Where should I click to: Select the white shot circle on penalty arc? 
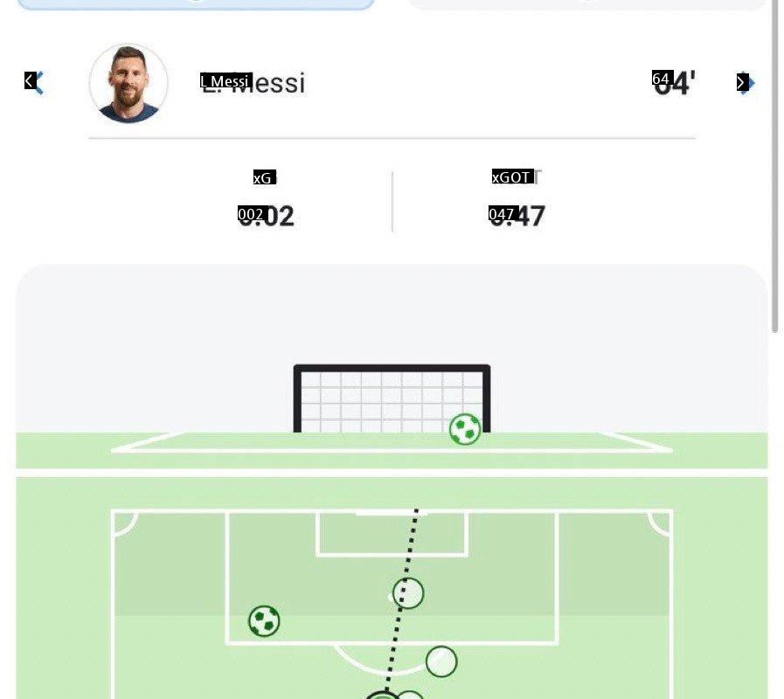pos(441,661)
